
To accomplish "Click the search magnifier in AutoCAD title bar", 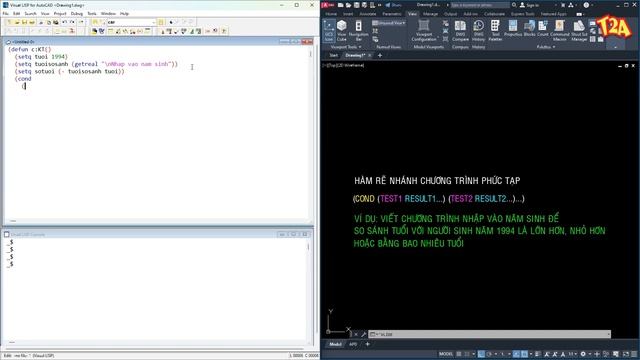I will coord(514,5).
